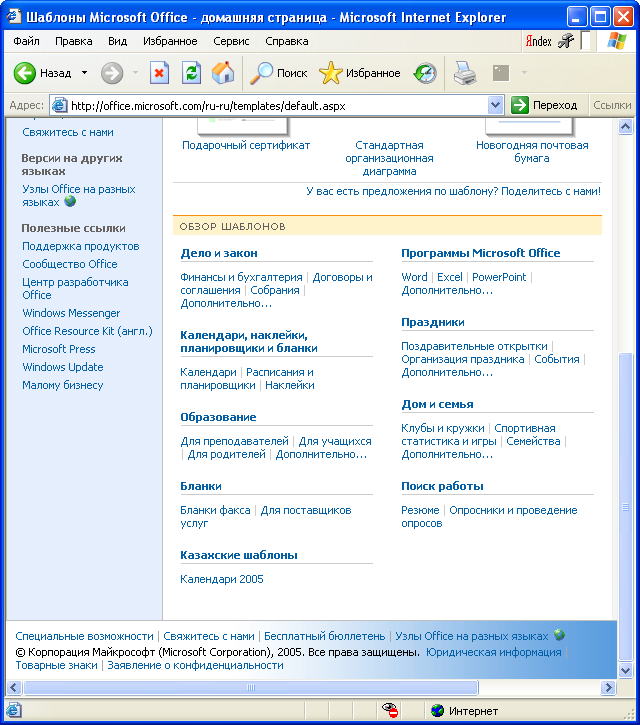Open the Справка menu

click(x=287, y=41)
